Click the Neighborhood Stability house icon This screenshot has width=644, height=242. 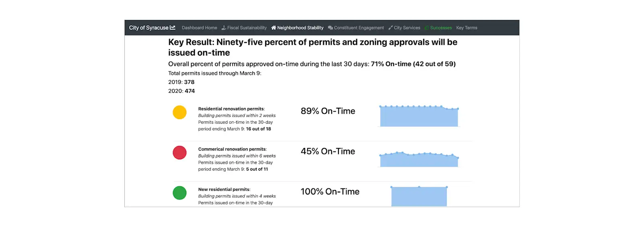(x=274, y=28)
